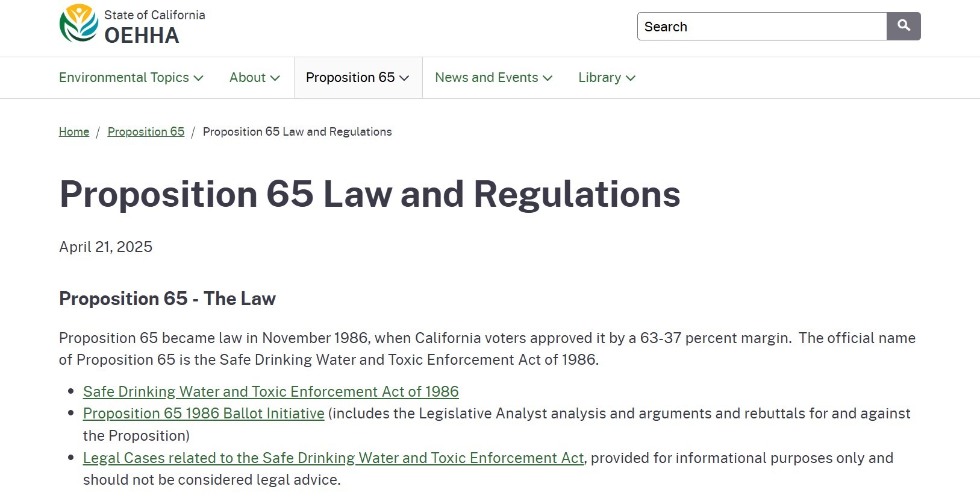This screenshot has width=980, height=501.
Task: Open the Legal Cases related link
Action: pyautogui.click(x=333, y=458)
